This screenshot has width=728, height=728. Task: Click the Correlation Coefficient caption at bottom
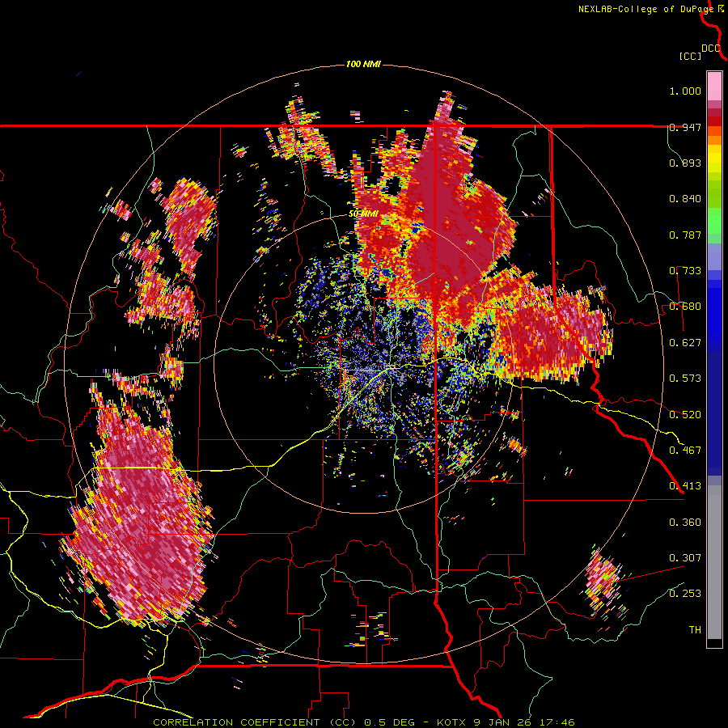363,722
